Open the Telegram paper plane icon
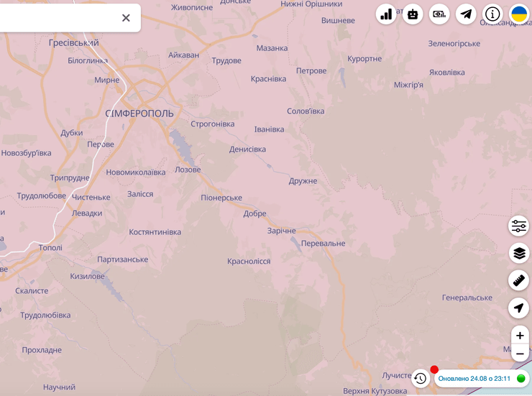 pos(466,14)
